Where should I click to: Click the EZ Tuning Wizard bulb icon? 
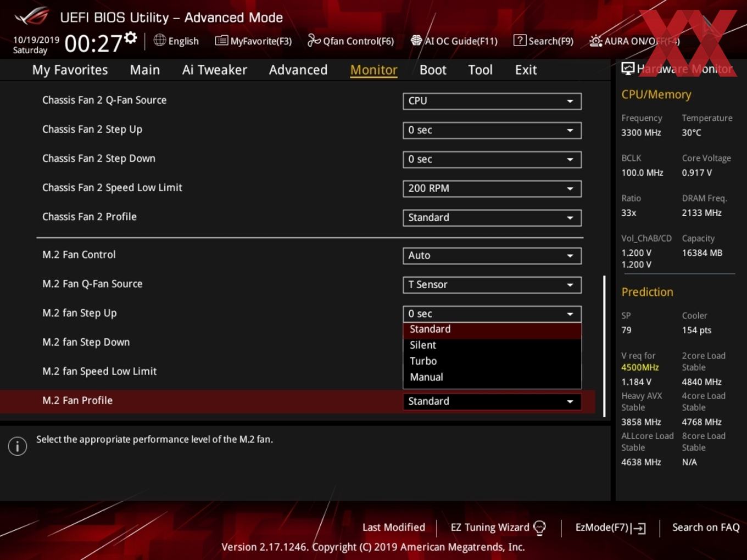click(x=539, y=528)
